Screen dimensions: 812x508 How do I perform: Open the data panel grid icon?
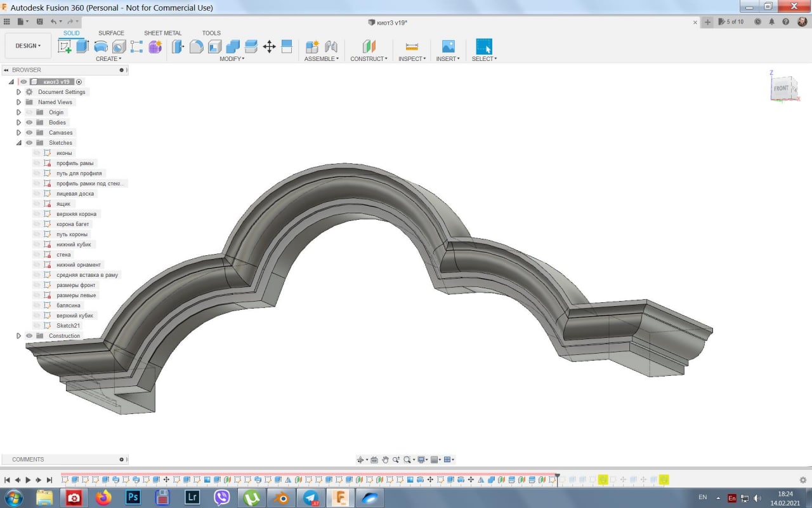(x=7, y=22)
